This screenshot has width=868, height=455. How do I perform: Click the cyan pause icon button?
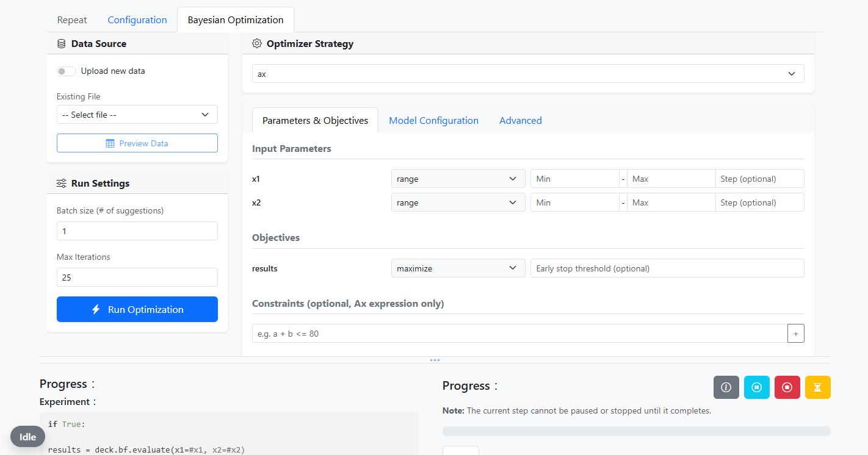[756, 387]
